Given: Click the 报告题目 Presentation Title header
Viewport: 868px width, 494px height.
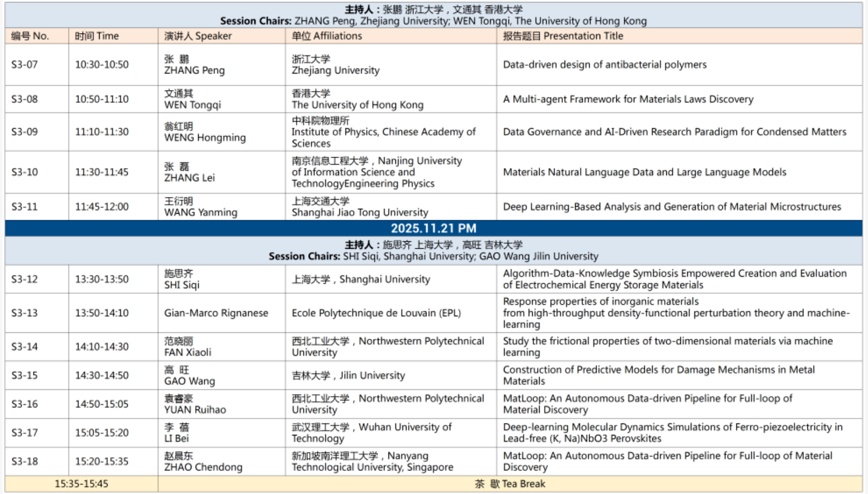Looking at the screenshot, I should click(x=563, y=36).
